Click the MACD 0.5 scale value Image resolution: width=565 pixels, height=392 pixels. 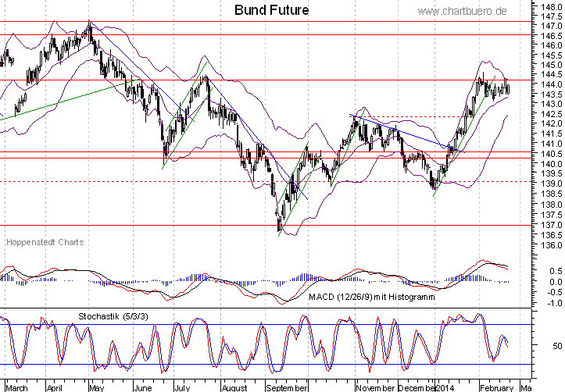click(556, 271)
